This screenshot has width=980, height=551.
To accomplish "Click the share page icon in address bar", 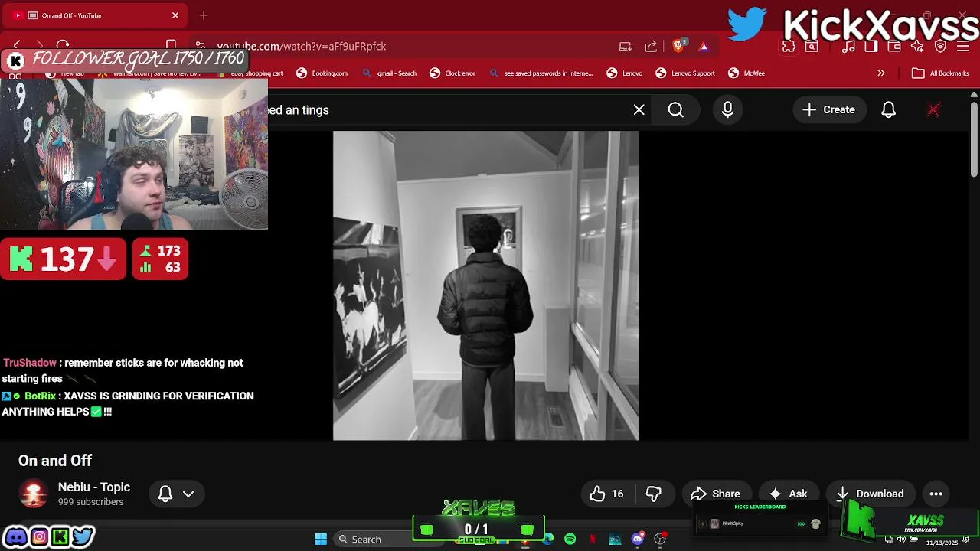I will coord(651,46).
